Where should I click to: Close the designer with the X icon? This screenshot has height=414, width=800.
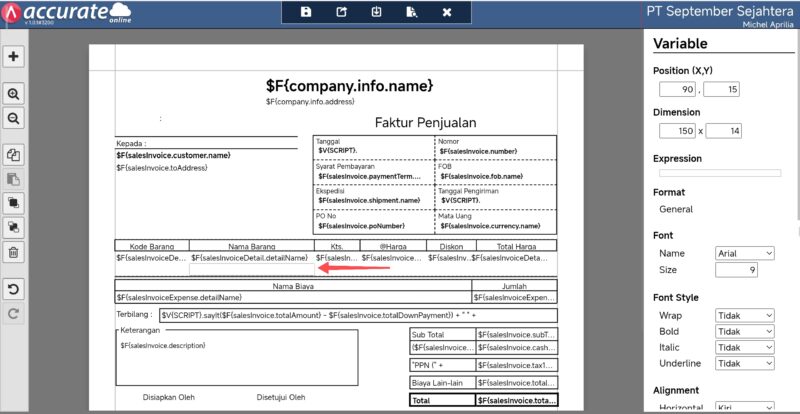[x=447, y=12]
